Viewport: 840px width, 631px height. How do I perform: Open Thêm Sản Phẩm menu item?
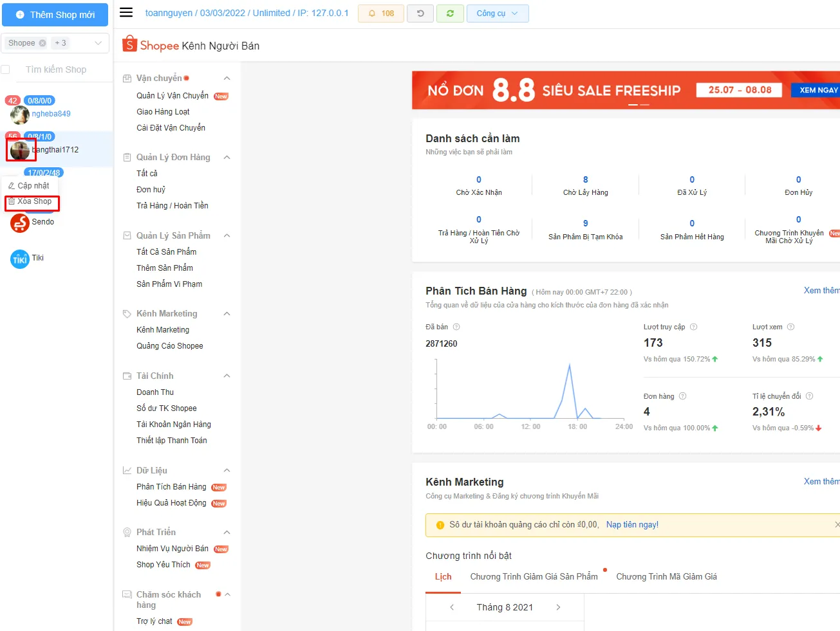tap(165, 268)
